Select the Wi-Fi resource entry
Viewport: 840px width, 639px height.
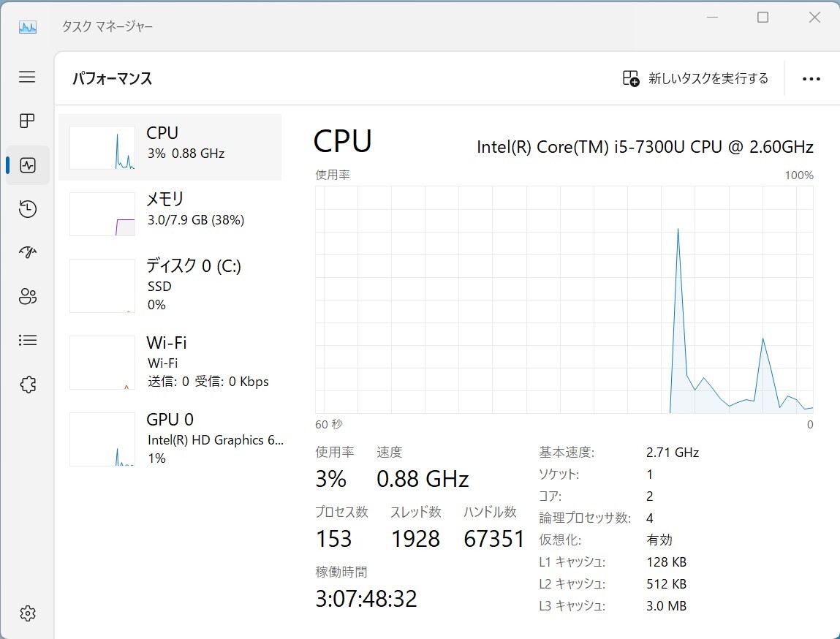pyautogui.click(x=170, y=362)
